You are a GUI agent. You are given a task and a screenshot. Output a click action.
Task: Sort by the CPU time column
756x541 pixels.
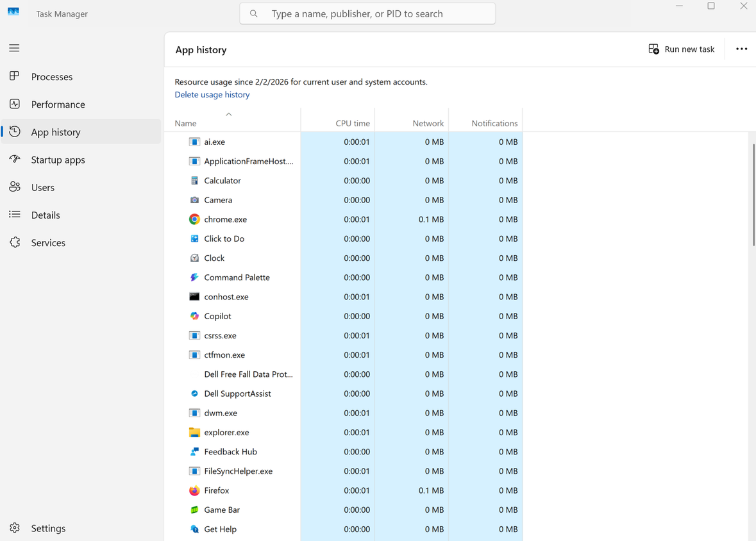click(338, 120)
